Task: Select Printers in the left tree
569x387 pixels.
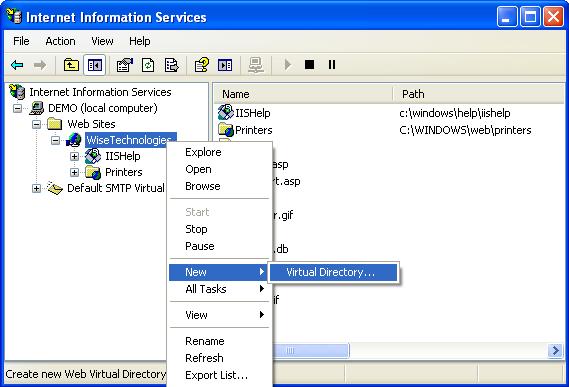Action: click(124, 172)
